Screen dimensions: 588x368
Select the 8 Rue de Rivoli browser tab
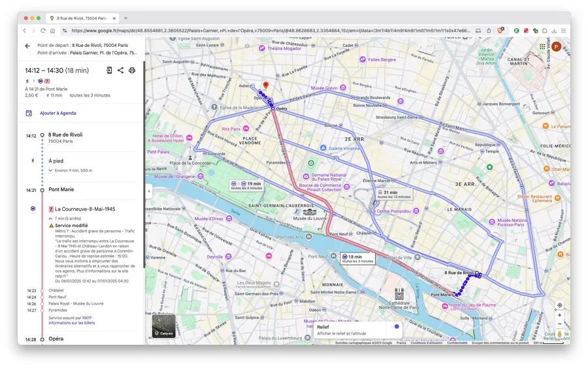[x=82, y=18]
